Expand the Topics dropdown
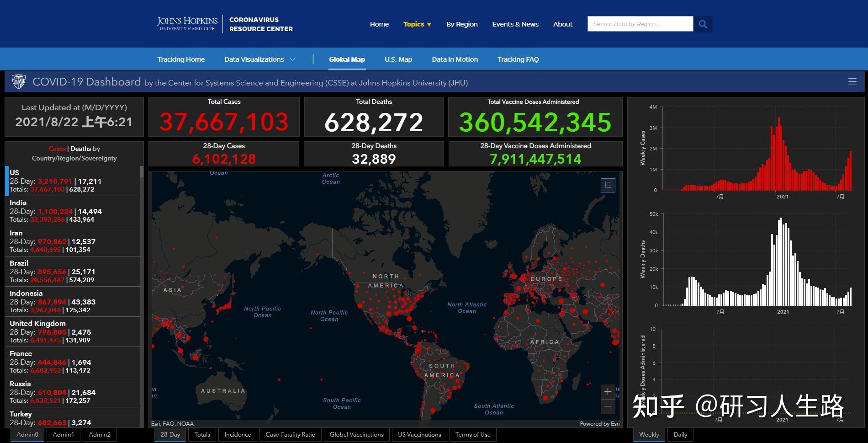 point(417,24)
